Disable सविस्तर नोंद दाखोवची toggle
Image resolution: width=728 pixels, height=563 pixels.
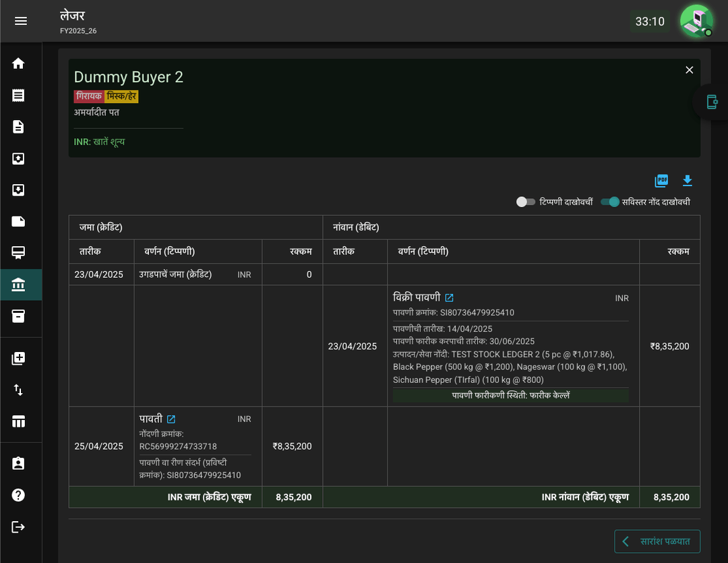point(610,202)
